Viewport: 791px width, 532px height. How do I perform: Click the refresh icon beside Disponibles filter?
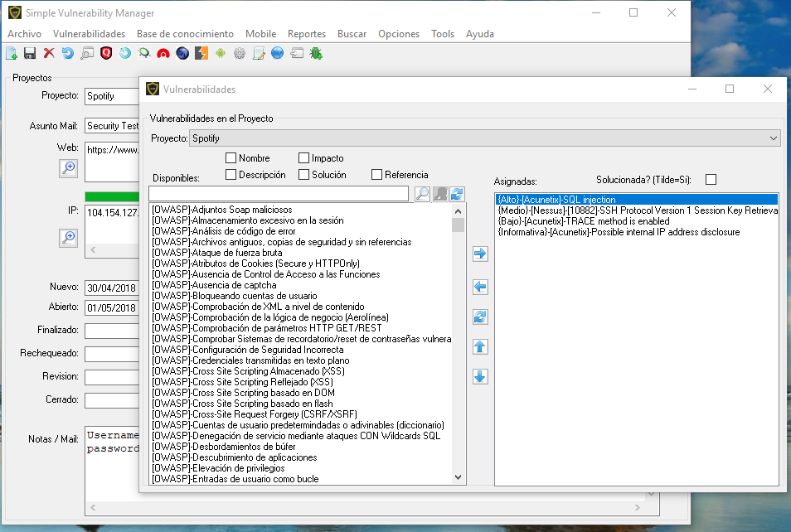(457, 194)
